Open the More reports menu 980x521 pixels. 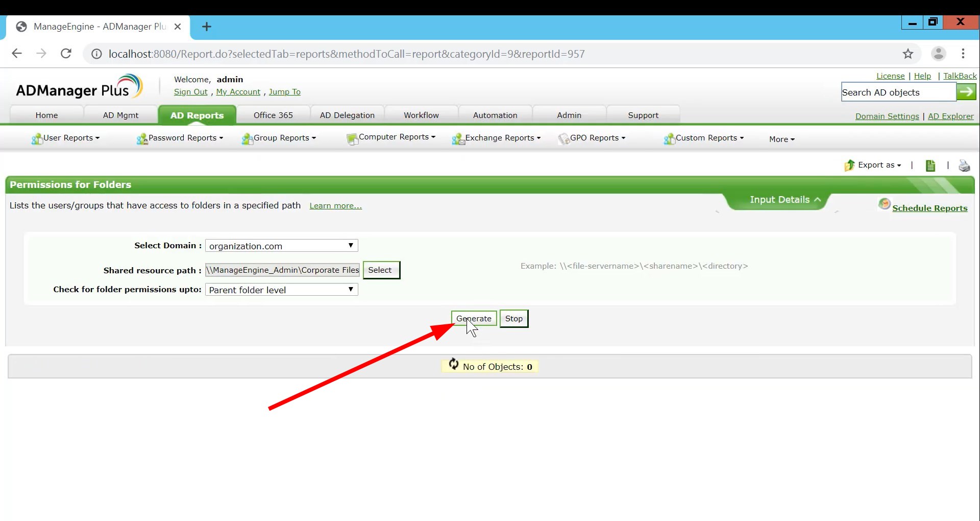coord(781,139)
